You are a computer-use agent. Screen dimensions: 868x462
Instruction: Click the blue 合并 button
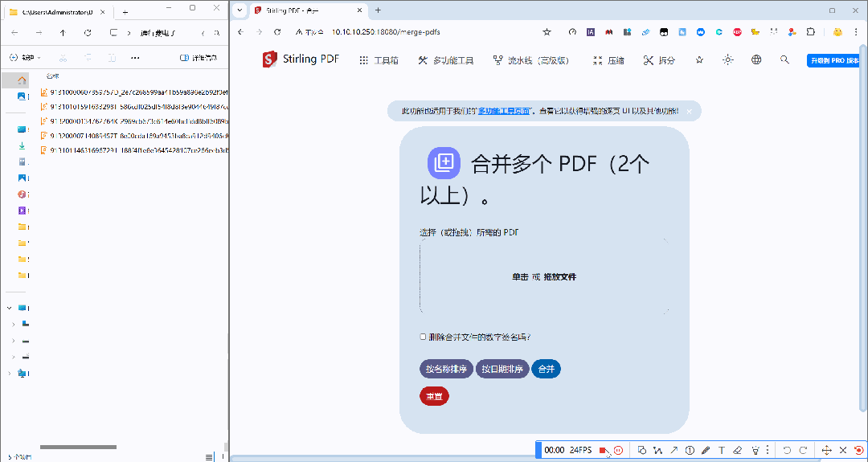[546, 369]
